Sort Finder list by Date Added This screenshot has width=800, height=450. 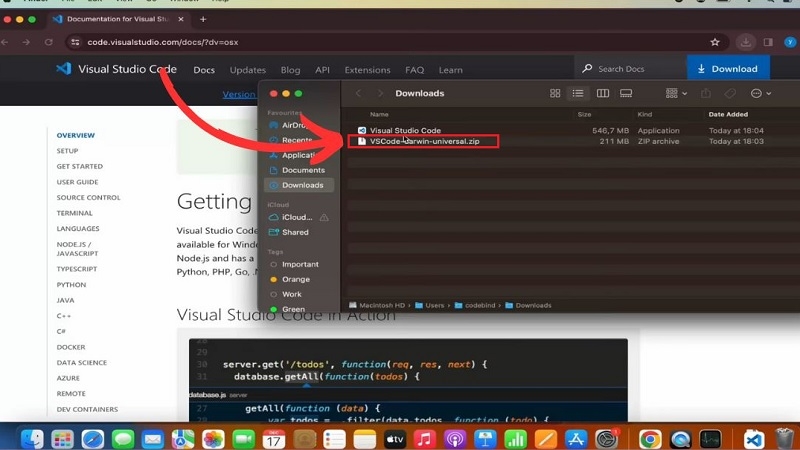tap(728, 114)
